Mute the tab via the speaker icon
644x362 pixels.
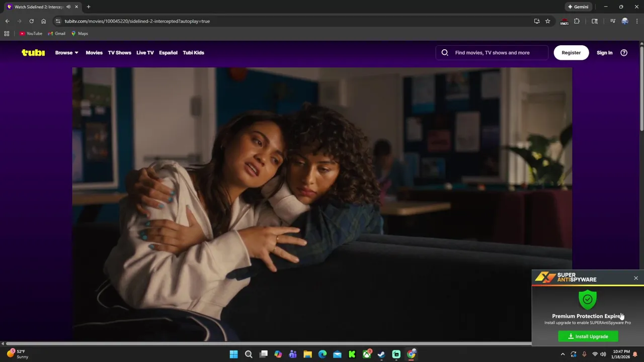point(68,7)
